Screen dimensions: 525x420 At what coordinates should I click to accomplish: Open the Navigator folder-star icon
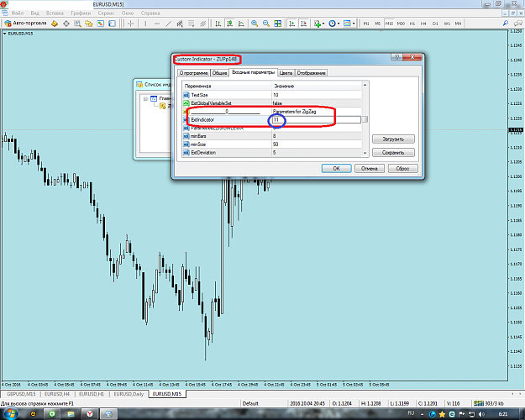point(89,24)
